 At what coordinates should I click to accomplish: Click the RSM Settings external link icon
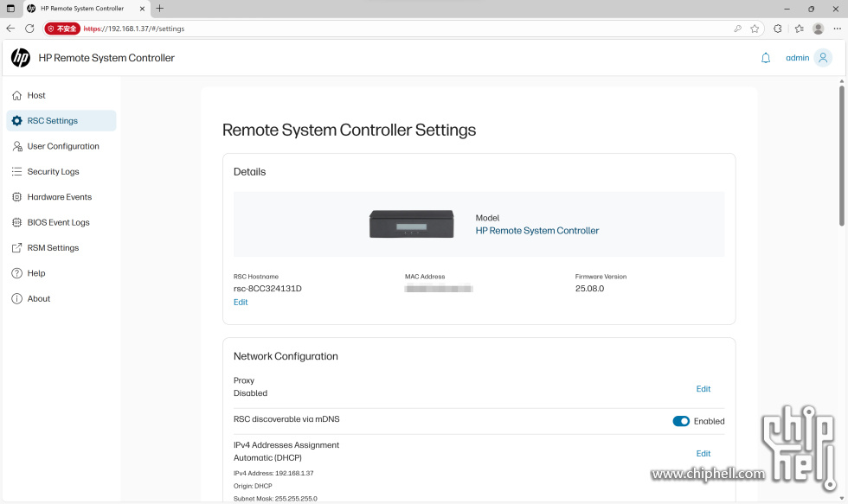(17, 248)
